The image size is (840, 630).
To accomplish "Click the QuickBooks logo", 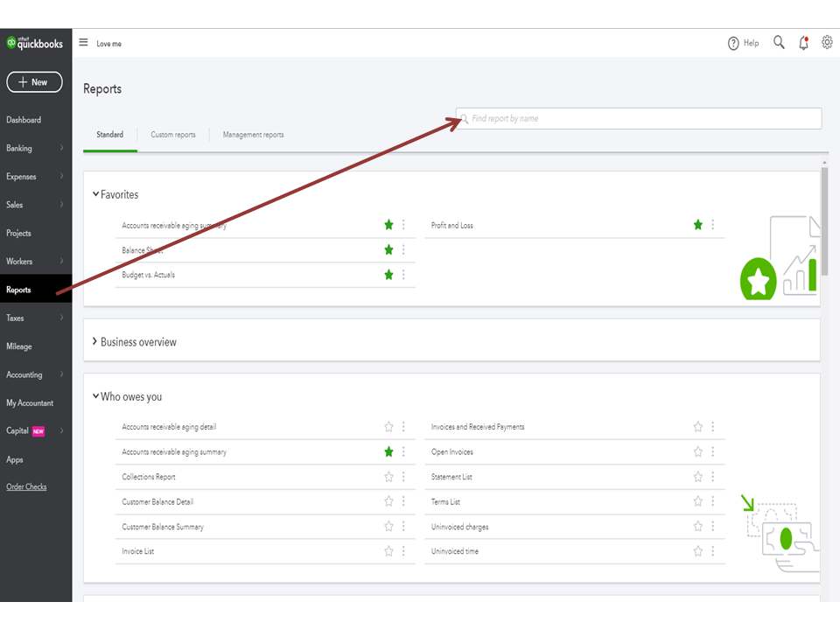I will 35,43.
